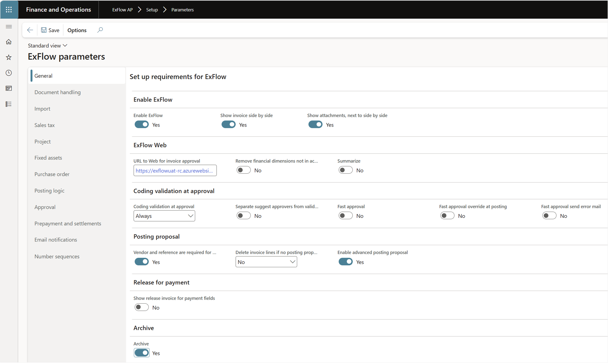The height and width of the screenshot is (364, 608).
Task: Go to Home from sidebar
Action: pos(9,42)
